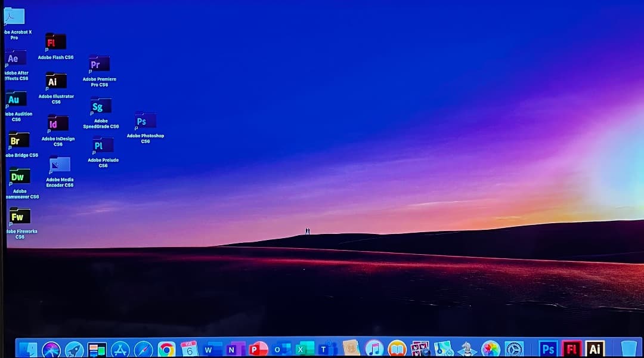
Task: Open Adobe Illustrator CS6 folder on desktop
Action: click(x=56, y=82)
